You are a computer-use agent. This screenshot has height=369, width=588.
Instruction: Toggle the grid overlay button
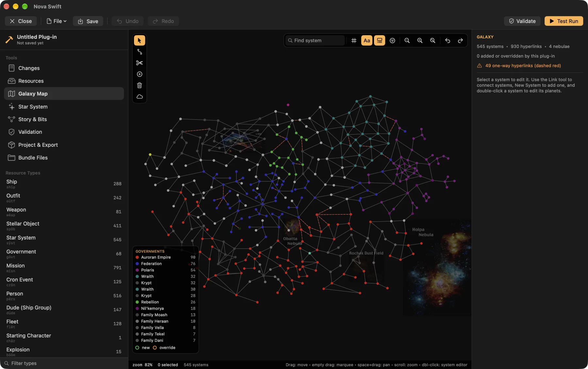(354, 40)
